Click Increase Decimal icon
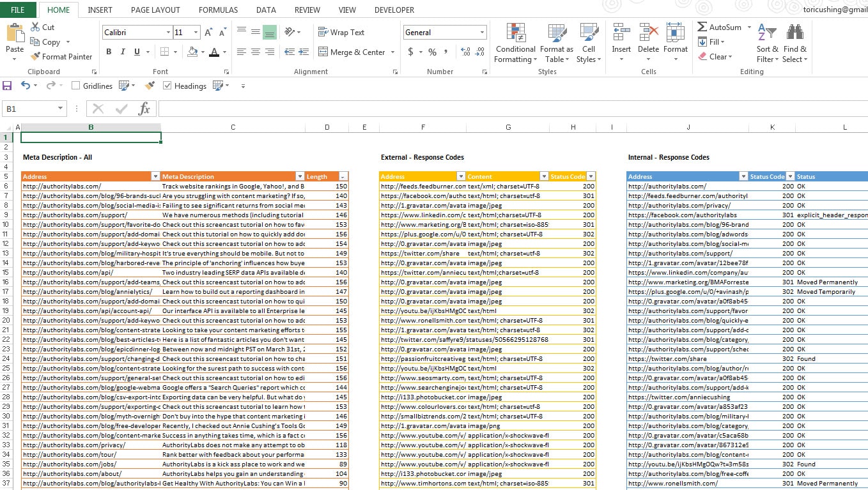868x490 pixels. [465, 52]
